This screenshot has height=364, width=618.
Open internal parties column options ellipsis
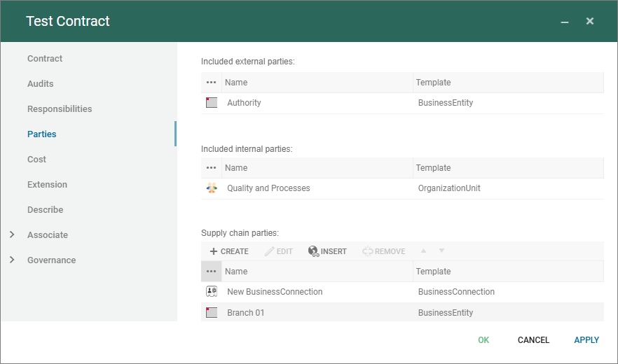tap(212, 168)
